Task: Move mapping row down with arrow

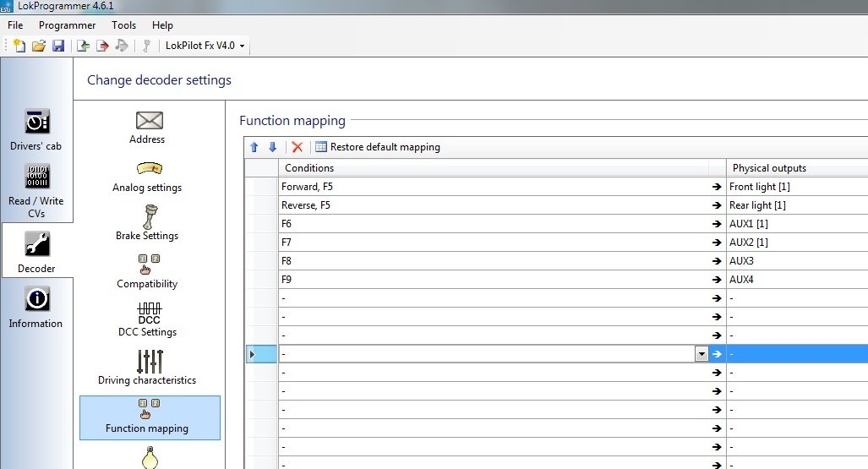Action: (x=272, y=147)
